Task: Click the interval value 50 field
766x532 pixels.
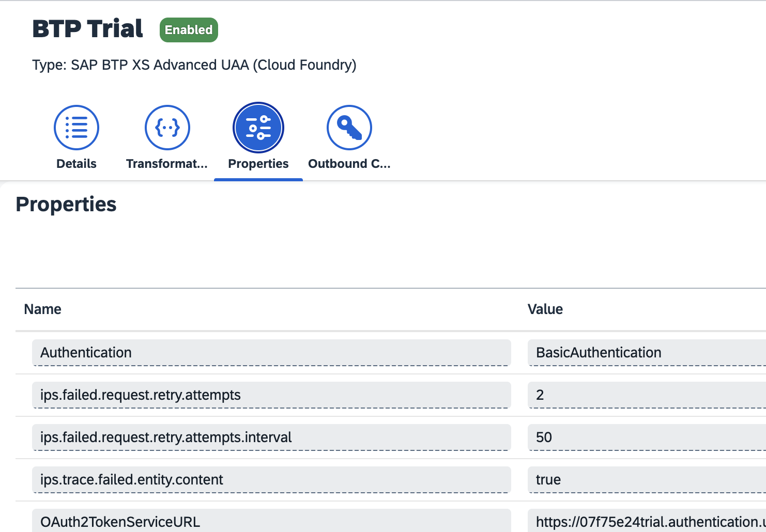Action: 647,437
